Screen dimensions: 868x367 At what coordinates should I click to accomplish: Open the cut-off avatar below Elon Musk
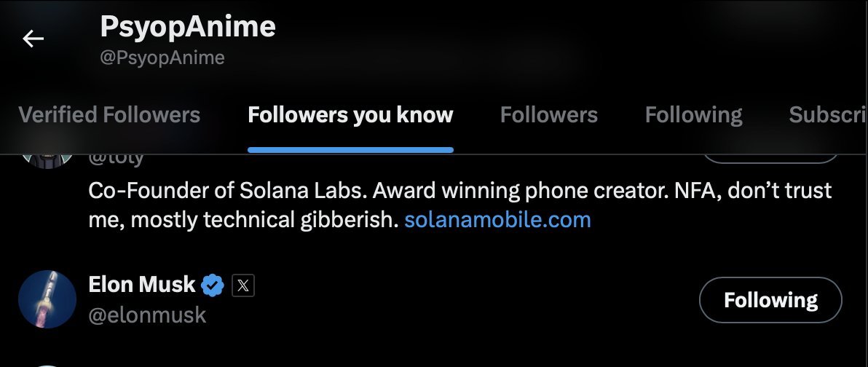(47, 363)
